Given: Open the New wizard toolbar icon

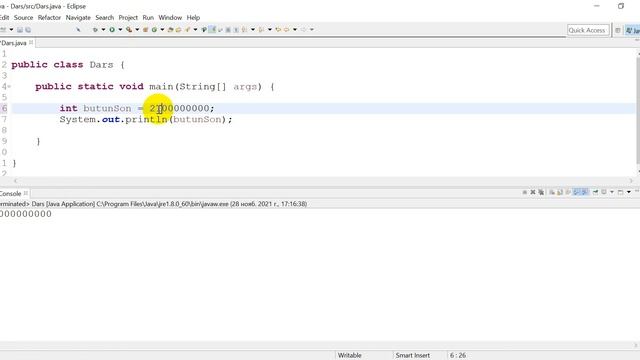Looking at the screenshot, I should tap(3, 29).
